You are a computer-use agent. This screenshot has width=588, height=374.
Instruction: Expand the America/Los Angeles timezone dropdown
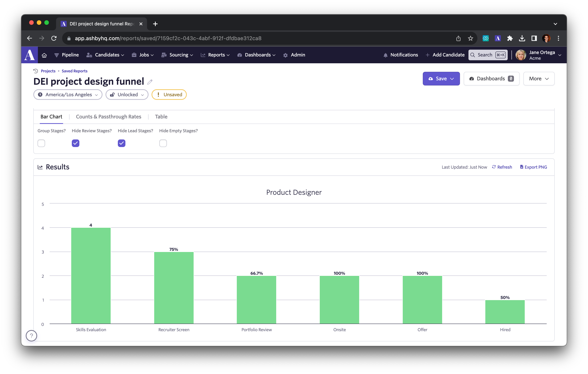pyautogui.click(x=68, y=95)
